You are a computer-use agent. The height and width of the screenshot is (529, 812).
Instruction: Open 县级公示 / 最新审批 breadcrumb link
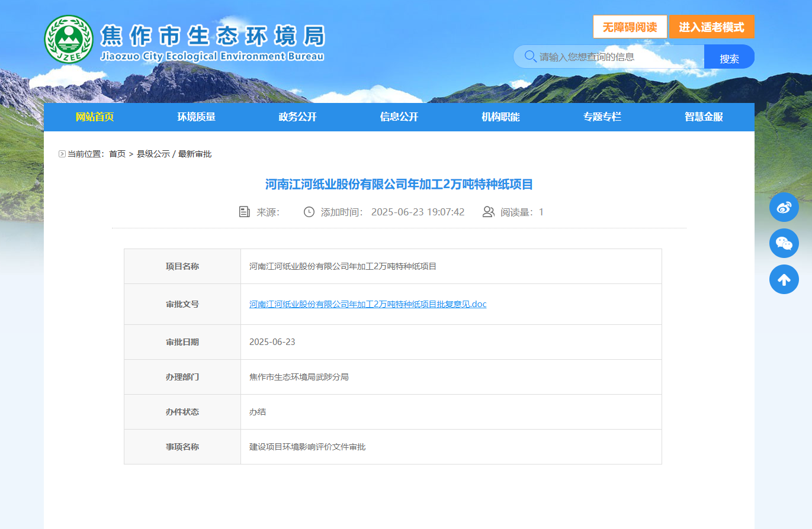pos(174,154)
